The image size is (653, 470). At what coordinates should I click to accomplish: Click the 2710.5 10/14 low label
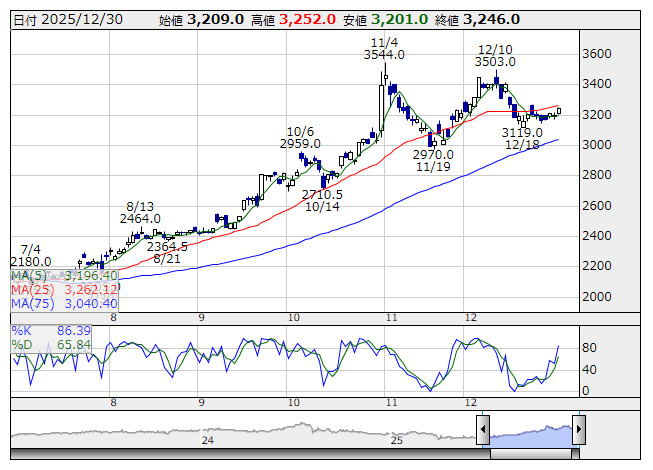322,200
